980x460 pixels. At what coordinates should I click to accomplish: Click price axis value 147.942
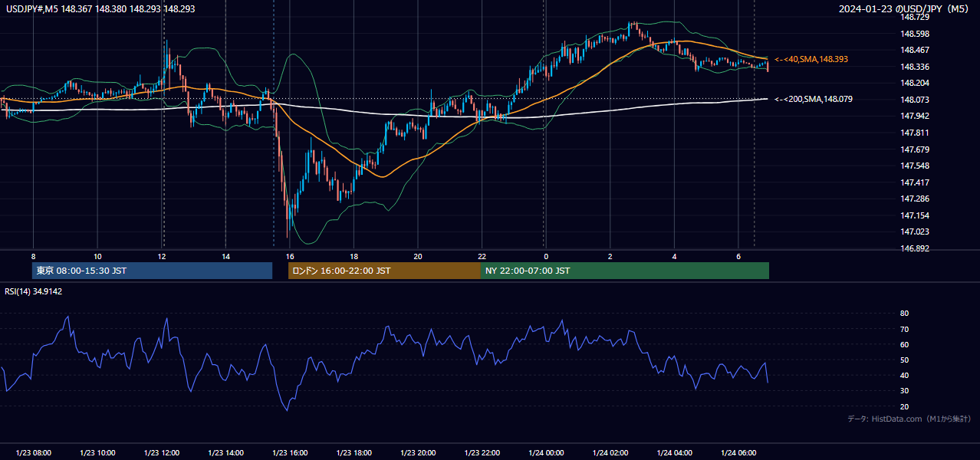coord(915,117)
